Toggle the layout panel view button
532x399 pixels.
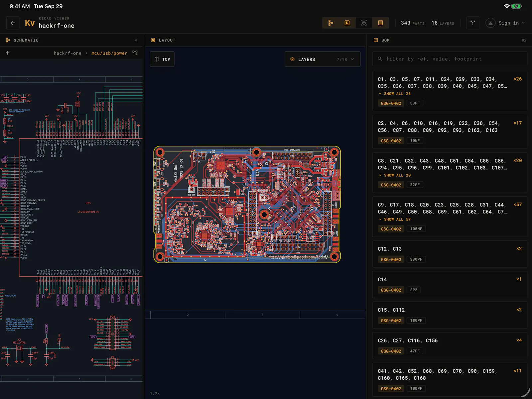coord(347,23)
